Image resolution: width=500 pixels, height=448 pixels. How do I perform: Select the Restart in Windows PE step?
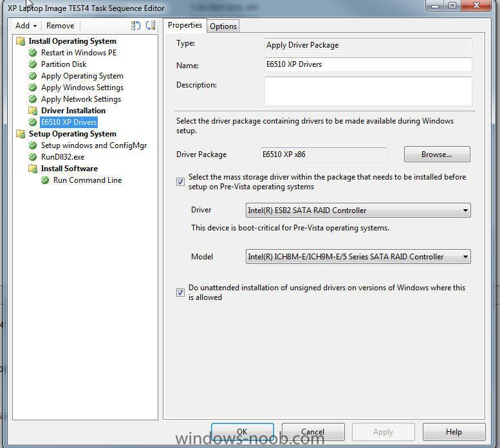tap(79, 53)
